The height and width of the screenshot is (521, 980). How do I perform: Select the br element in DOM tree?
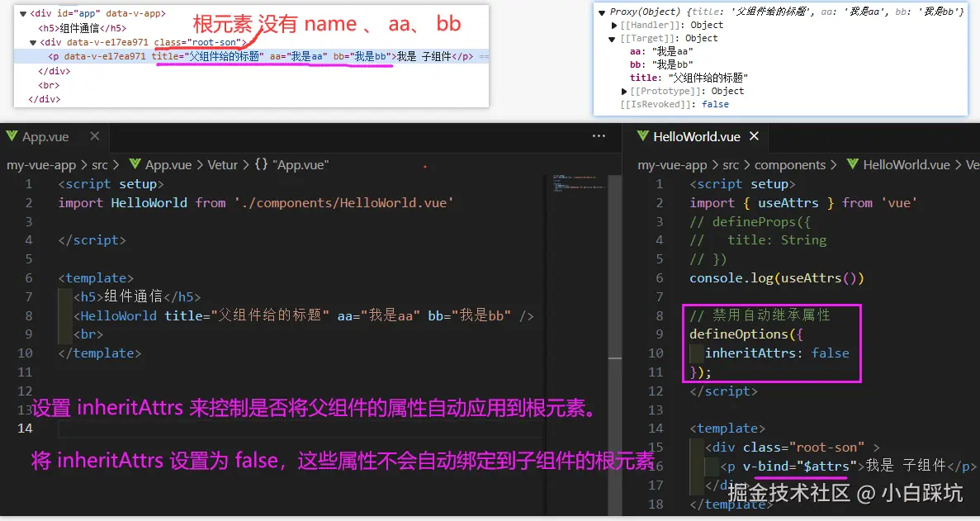point(49,85)
